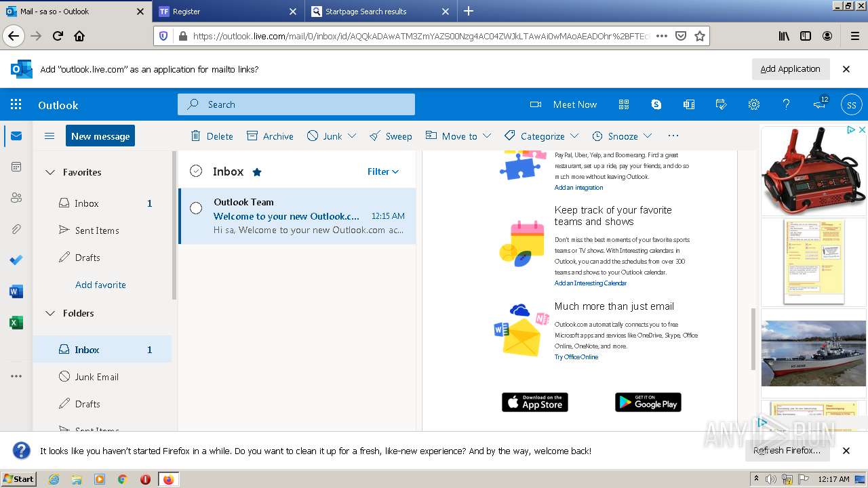
Task: Switch to Startpage Search results tab
Action: pyautogui.click(x=380, y=12)
